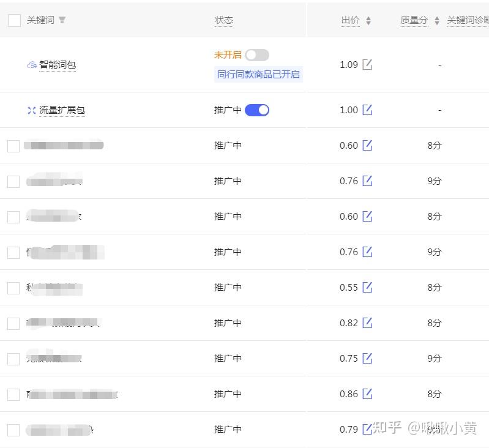Turn off the 流量扩展包 推广中 switch
Viewport: 489px width, 448px height.
(x=257, y=110)
